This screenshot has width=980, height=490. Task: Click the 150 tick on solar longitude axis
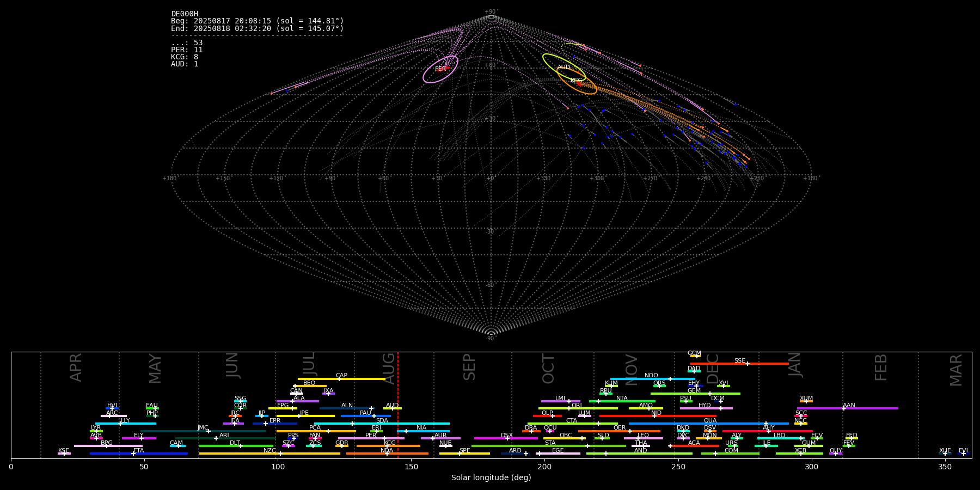(411, 467)
